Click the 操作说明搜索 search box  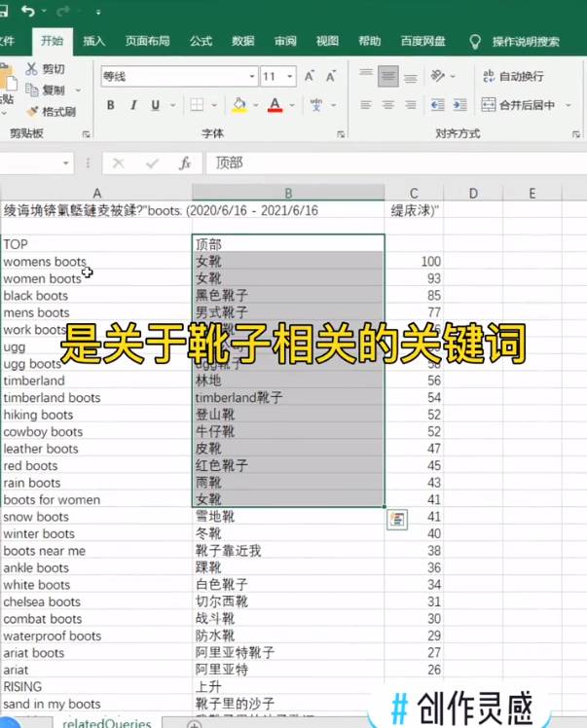coord(525,42)
